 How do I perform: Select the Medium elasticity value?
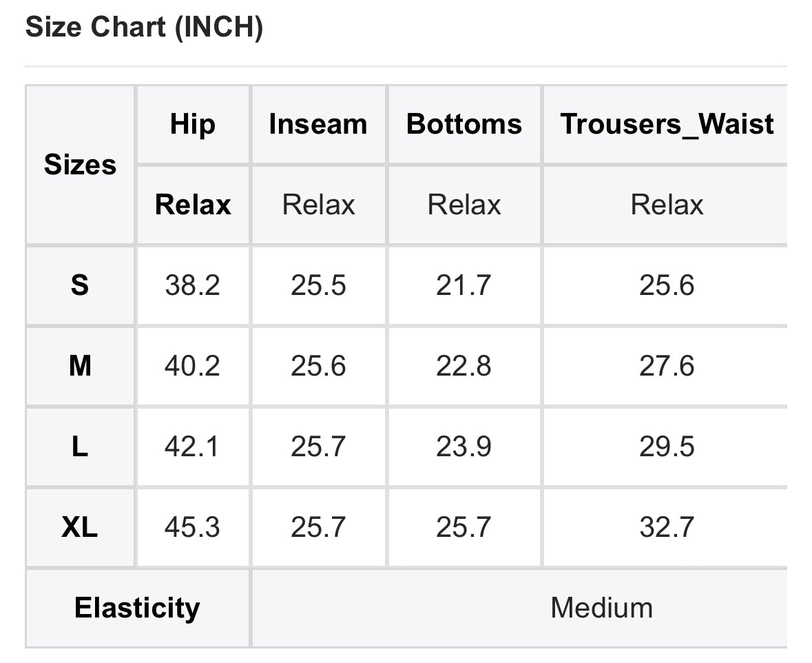click(x=601, y=608)
